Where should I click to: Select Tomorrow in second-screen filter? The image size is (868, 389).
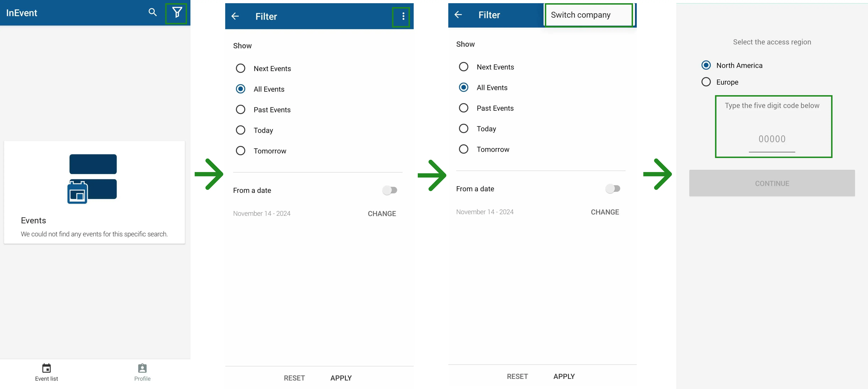[x=261, y=151]
